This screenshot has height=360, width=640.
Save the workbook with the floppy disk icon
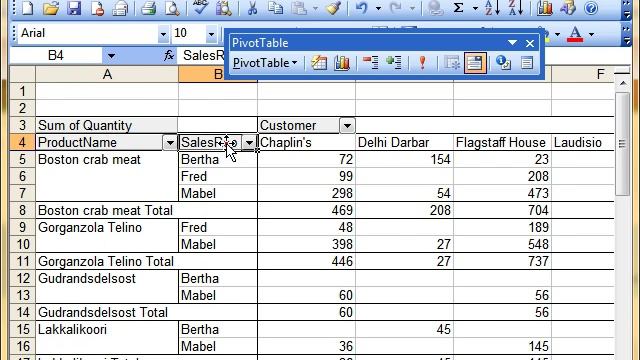(74, 7)
